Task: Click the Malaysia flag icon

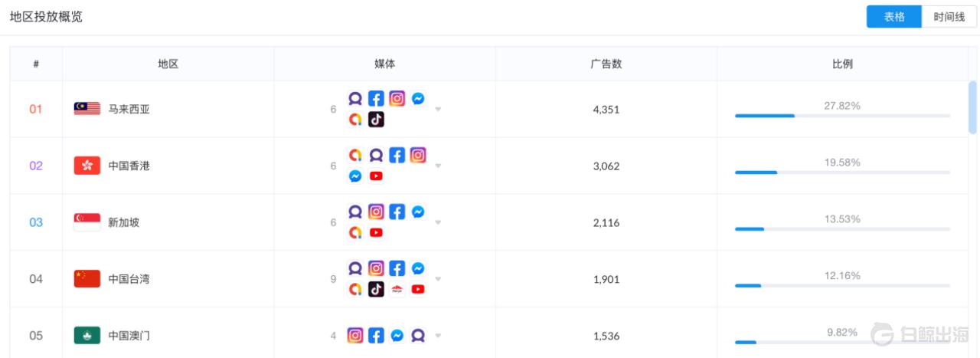Action: [87, 109]
